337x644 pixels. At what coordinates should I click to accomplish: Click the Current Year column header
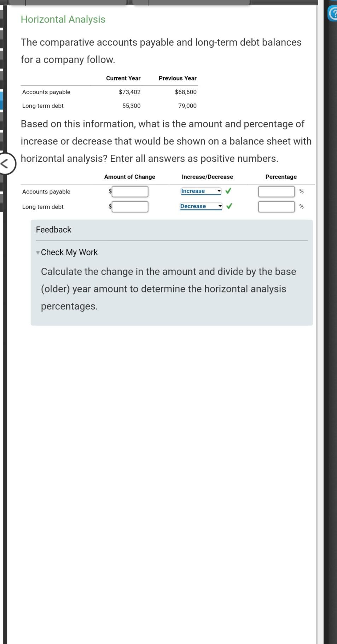pyautogui.click(x=123, y=78)
